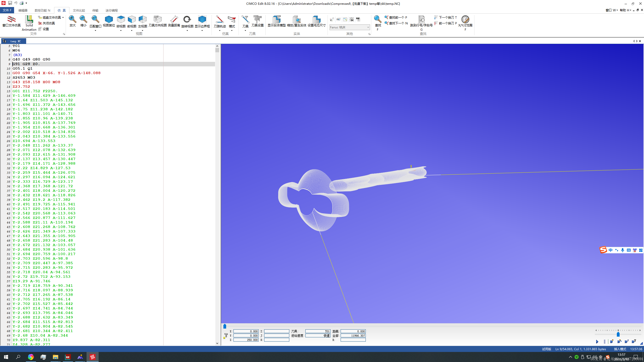Viewport: 644px width, 362px height.
Task: Click the rotate view (旋转视图) icon
Action: (187, 19)
